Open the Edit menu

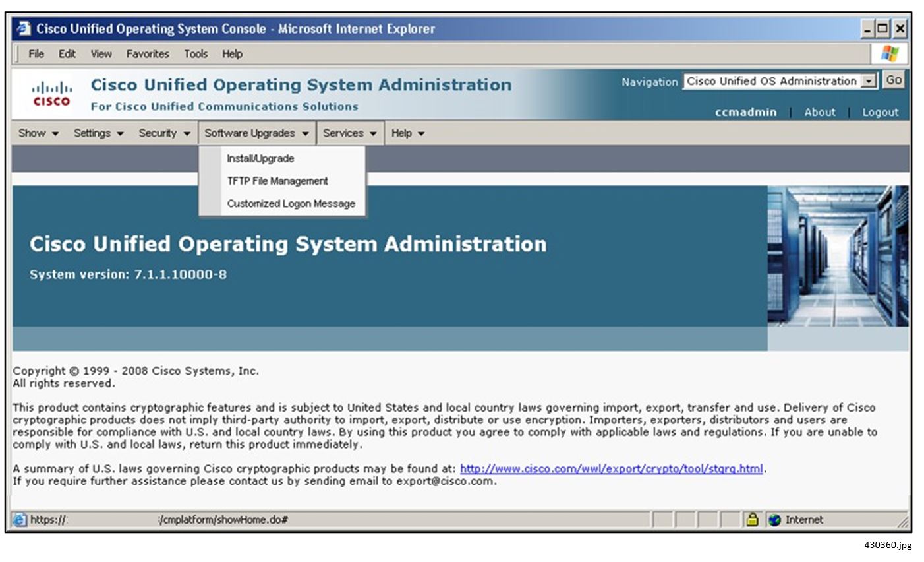click(x=67, y=54)
